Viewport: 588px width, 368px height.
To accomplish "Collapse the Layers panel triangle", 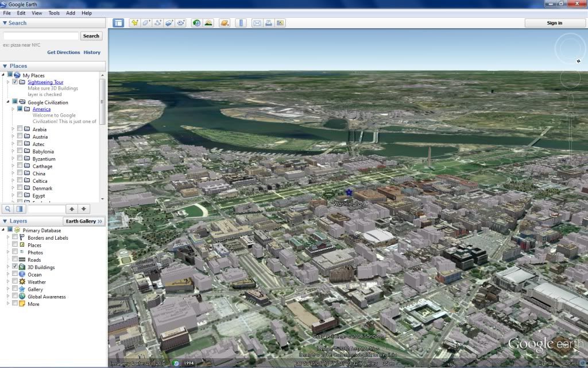I will point(5,221).
